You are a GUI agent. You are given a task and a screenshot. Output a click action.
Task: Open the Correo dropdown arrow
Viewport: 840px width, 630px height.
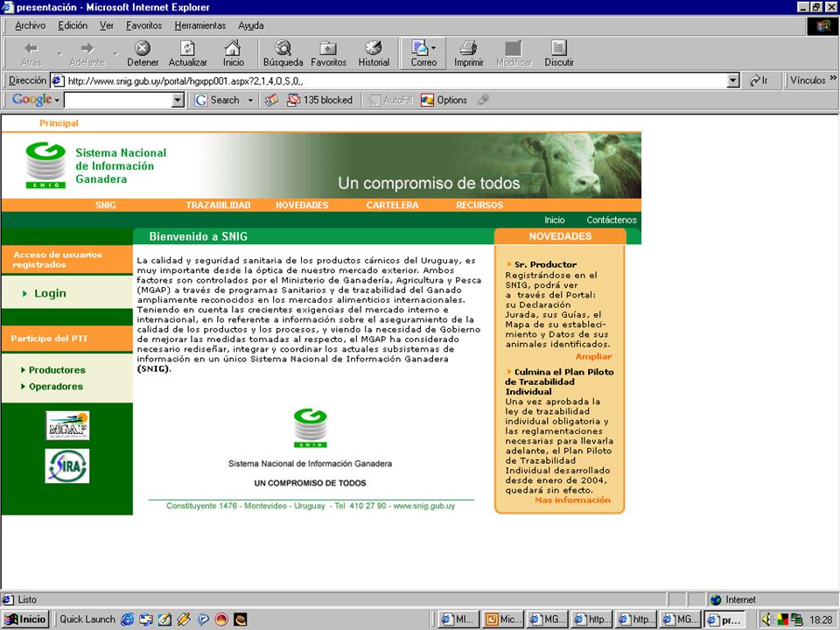[433, 48]
